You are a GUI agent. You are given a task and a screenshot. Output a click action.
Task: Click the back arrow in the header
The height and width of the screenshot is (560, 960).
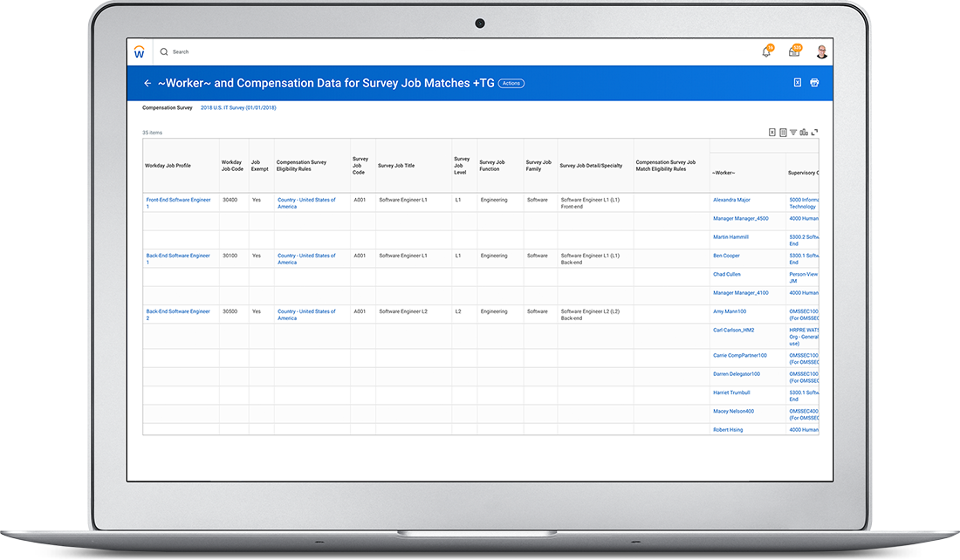pos(147,83)
